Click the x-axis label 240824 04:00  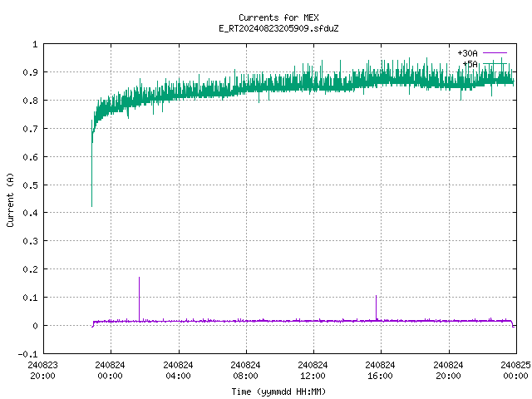coord(178,370)
